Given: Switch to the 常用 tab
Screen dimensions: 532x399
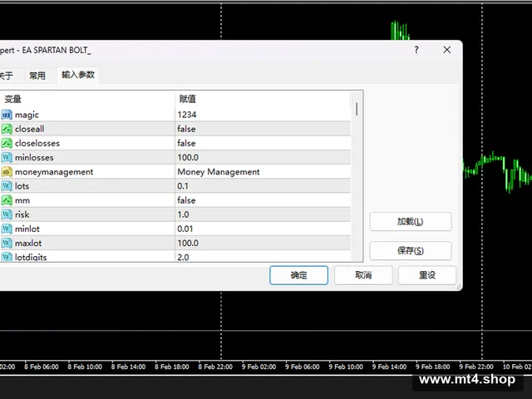Looking at the screenshot, I should point(37,76).
